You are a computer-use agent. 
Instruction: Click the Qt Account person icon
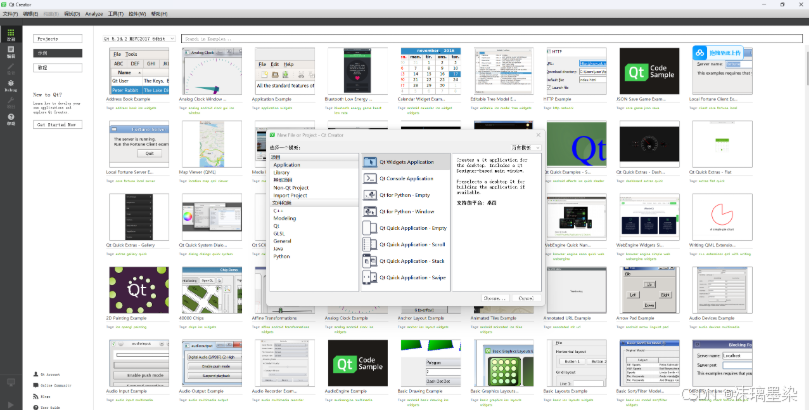[36, 374]
